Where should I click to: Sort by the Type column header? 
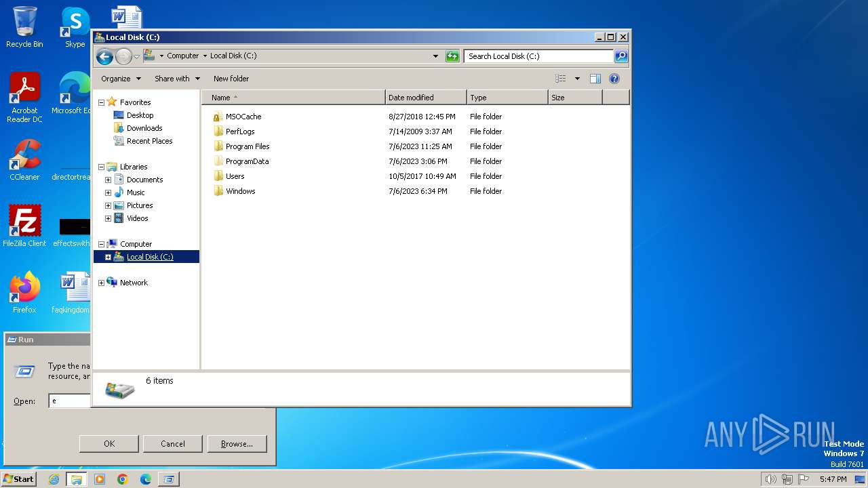pyautogui.click(x=507, y=98)
